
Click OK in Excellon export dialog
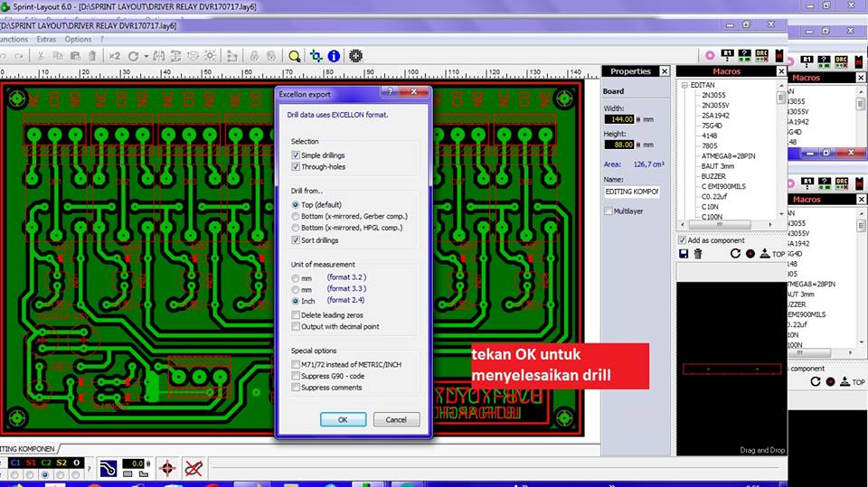343,419
